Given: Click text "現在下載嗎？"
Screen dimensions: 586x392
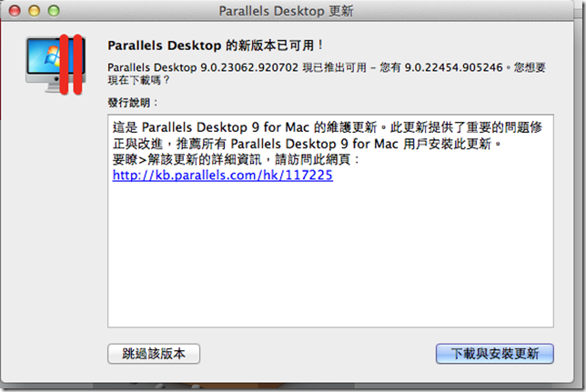Looking at the screenshot, I should pyautogui.click(x=138, y=80).
